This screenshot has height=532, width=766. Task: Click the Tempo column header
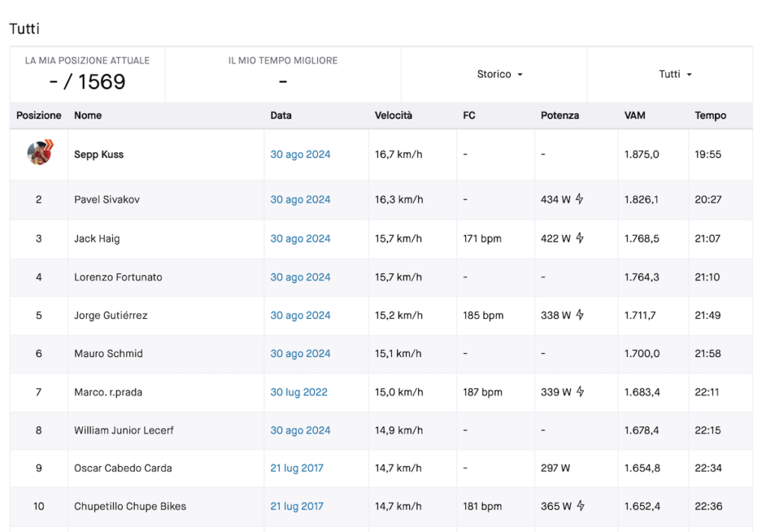coord(711,115)
